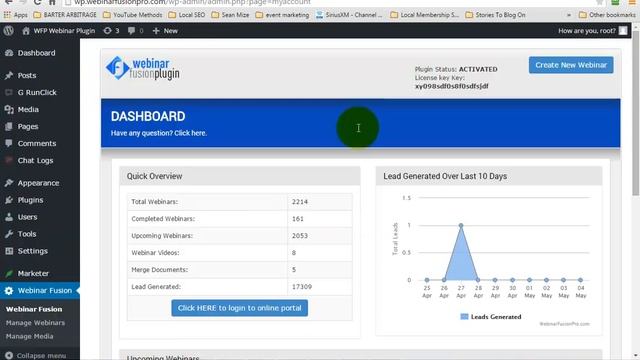Viewport: 640px width, 360px height.
Task: Click the browser home button
Action: coord(52,2)
